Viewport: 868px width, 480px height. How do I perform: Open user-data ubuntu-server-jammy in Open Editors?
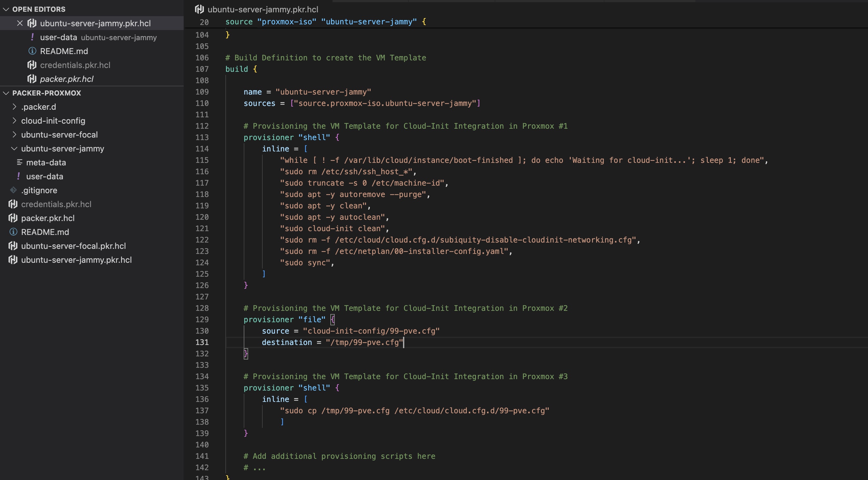[x=98, y=37]
